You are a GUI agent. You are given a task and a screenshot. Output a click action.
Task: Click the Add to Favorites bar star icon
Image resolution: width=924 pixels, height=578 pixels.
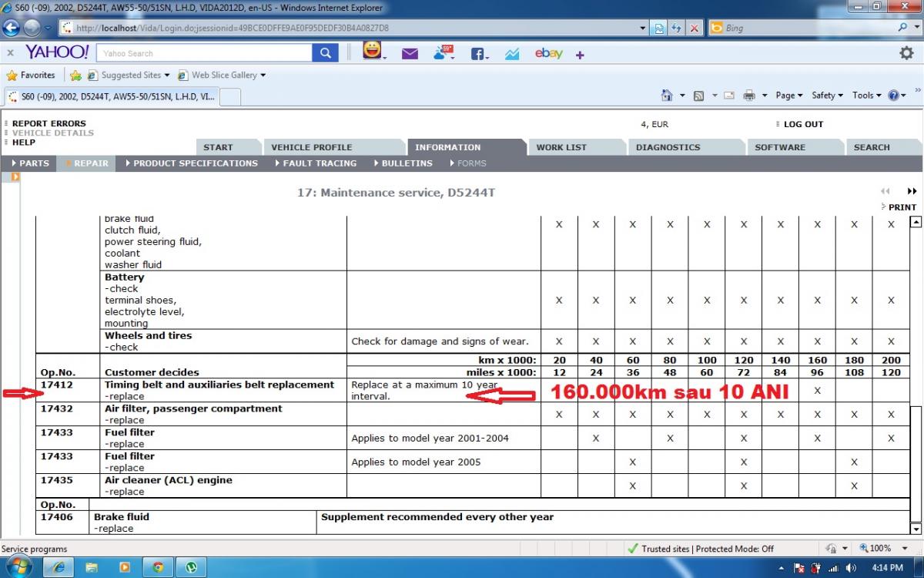[75, 76]
